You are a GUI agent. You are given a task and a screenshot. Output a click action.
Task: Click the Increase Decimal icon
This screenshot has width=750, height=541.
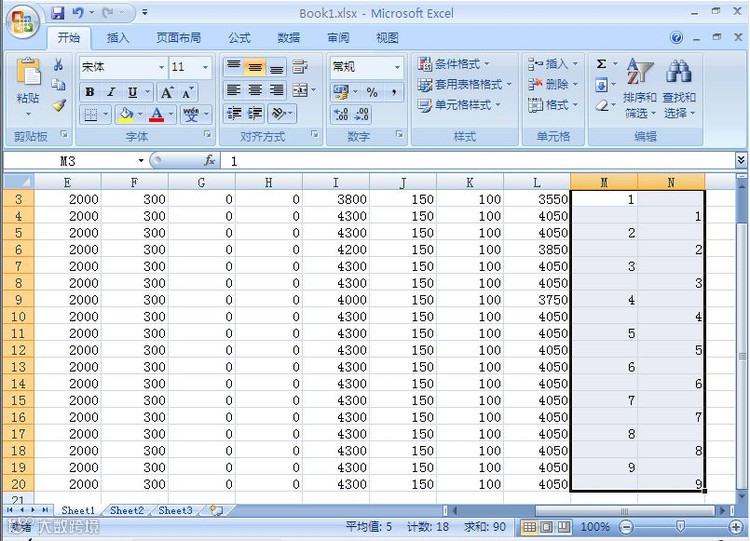[x=341, y=114]
